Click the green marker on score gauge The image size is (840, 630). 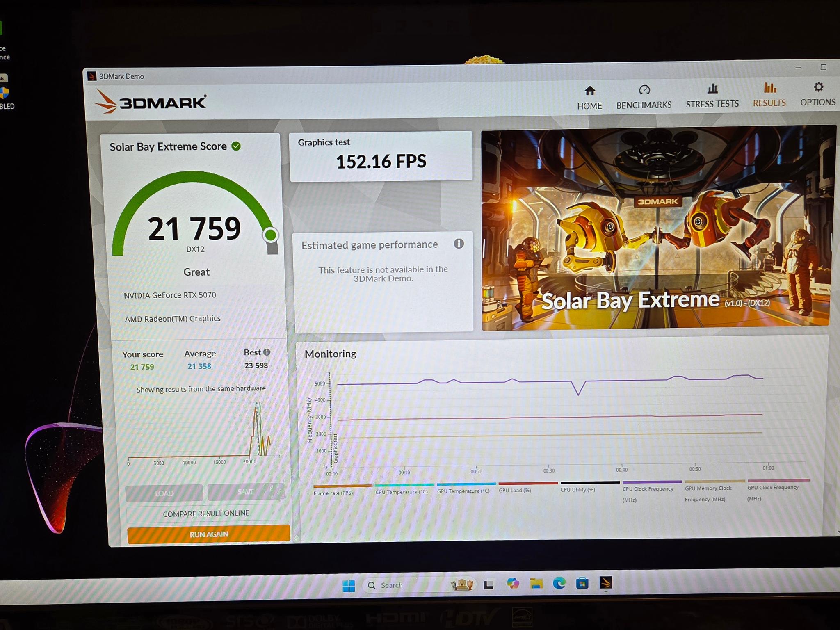(x=270, y=235)
